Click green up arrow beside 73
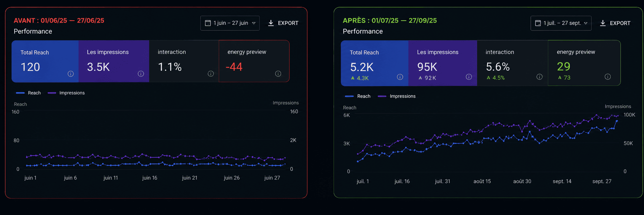Screen dimensions: 644x215 tap(560, 78)
